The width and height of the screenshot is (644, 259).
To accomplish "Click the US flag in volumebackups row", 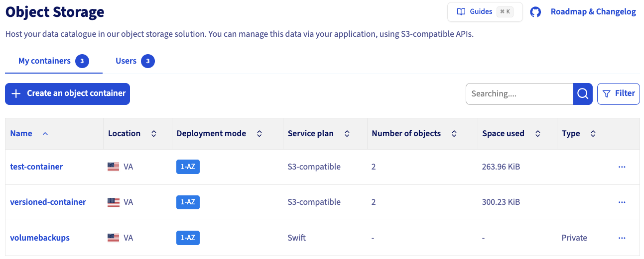I will point(113,238).
